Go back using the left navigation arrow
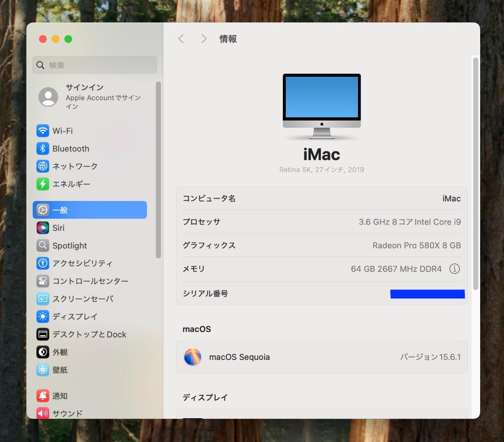Image resolution: width=504 pixels, height=442 pixels. (181, 39)
